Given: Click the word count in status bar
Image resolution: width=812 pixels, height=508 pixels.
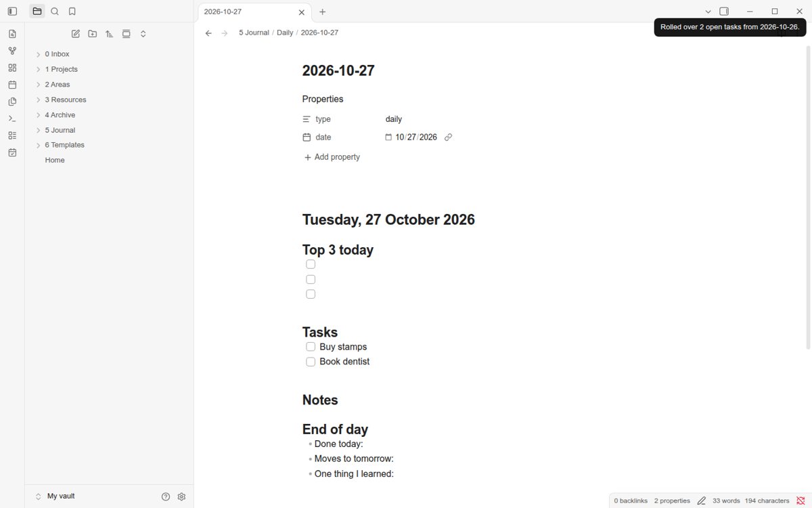Looking at the screenshot, I should [x=726, y=501].
